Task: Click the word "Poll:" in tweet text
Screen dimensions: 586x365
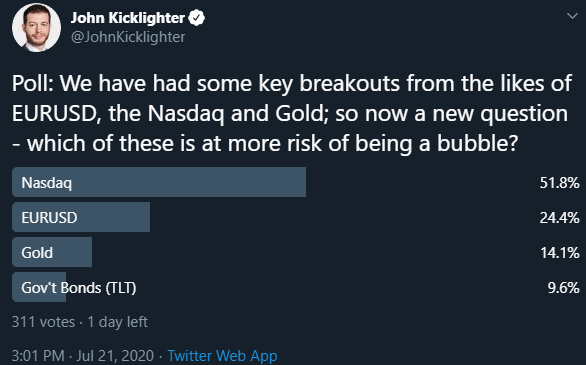Action: [x=33, y=83]
